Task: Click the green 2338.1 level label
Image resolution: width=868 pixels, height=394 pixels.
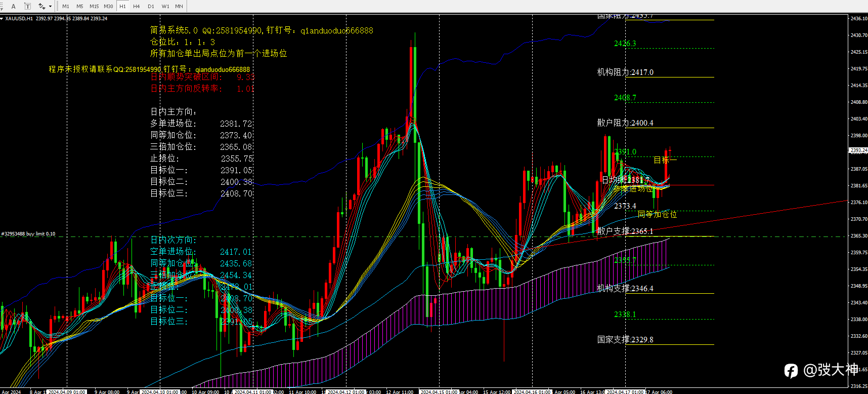Action: (625, 314)
